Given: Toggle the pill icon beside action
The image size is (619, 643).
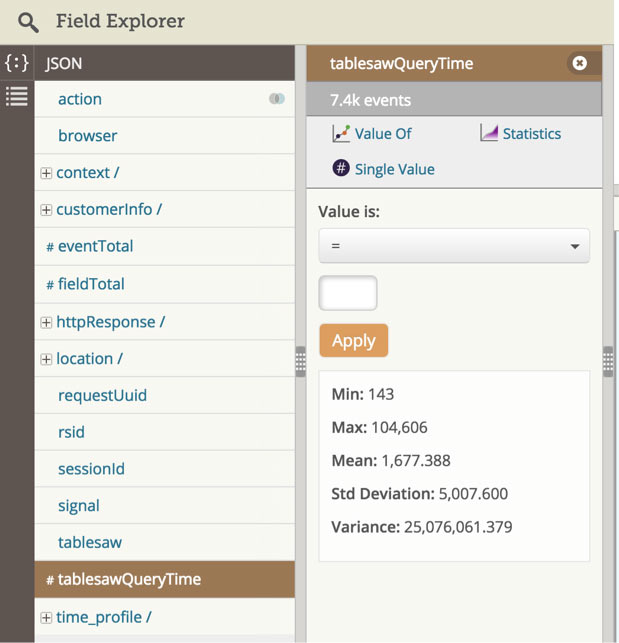Looking at the screenshot, I should 277,99.
